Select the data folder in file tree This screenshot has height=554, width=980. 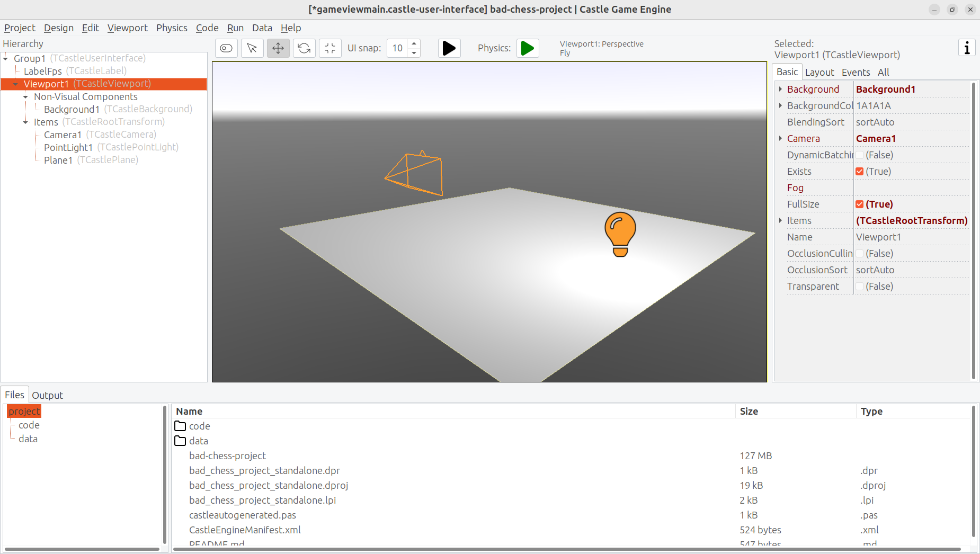click(x=28, y=439)
